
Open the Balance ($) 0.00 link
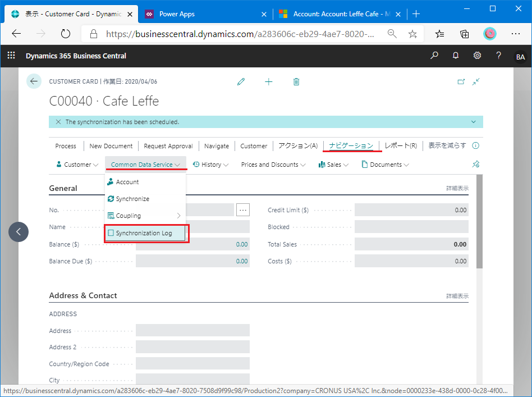(x=241, y=244)
